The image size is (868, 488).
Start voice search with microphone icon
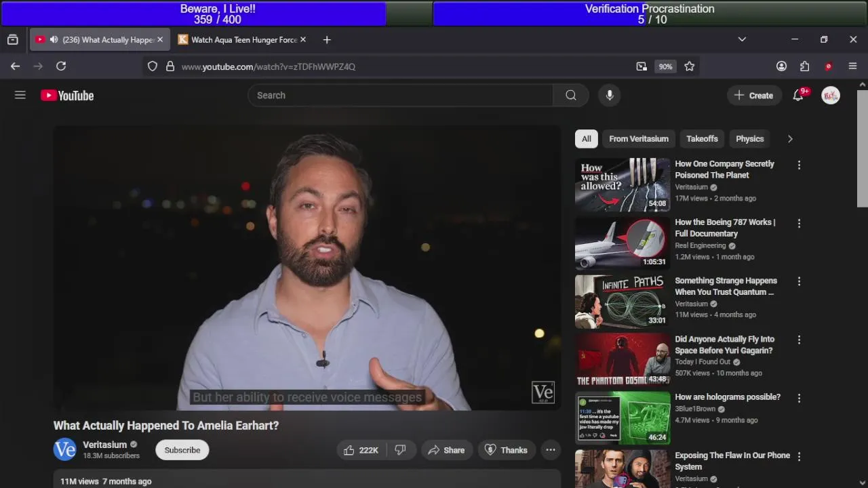[610, 96]
